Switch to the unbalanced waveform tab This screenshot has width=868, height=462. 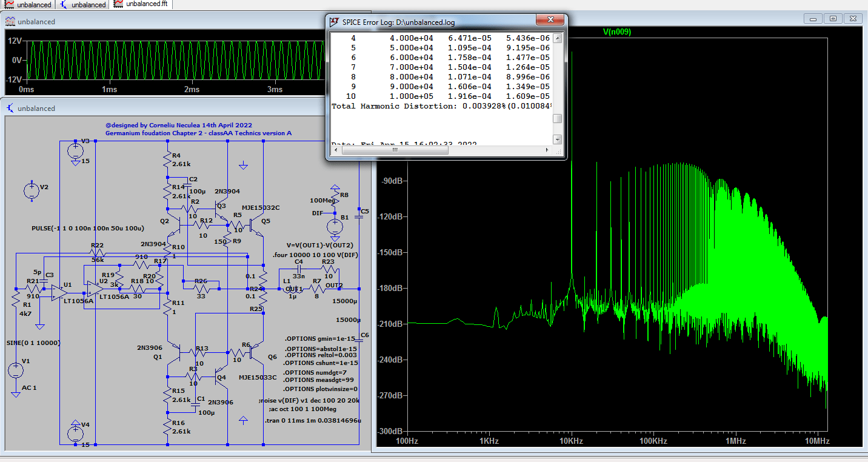tap(27, 4)
